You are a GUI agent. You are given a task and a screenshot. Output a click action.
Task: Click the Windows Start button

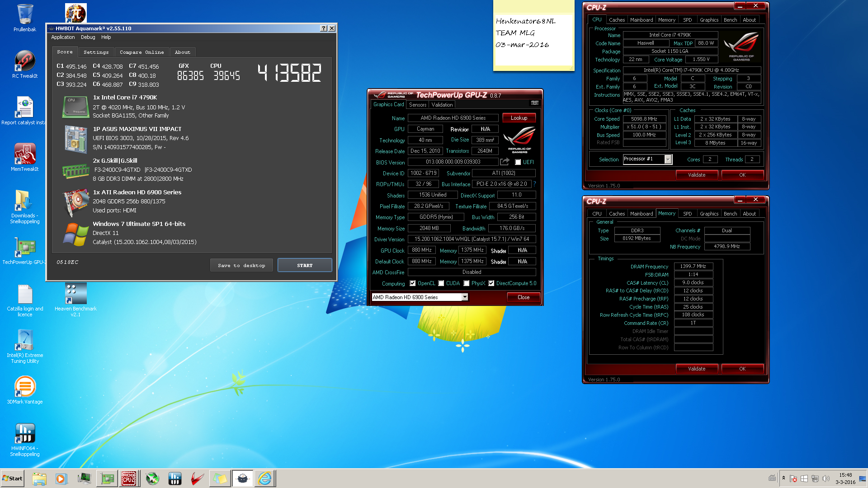click(x=12, y=479)
